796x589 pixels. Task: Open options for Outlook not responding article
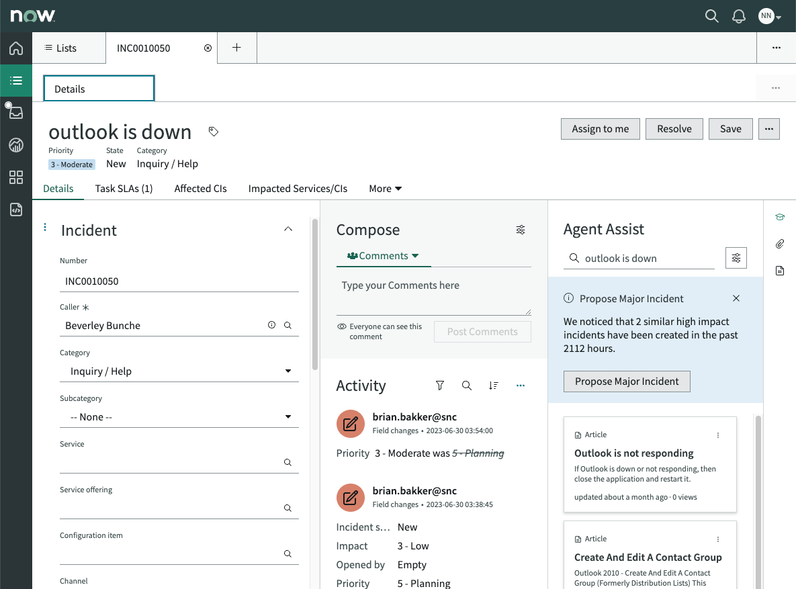click(x=718, y=435)
